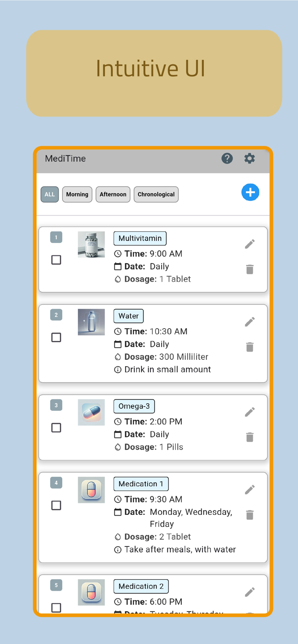Click the Multivitamin name label
298x644 pixels.
pyautogui.click(x=140, y=238)
